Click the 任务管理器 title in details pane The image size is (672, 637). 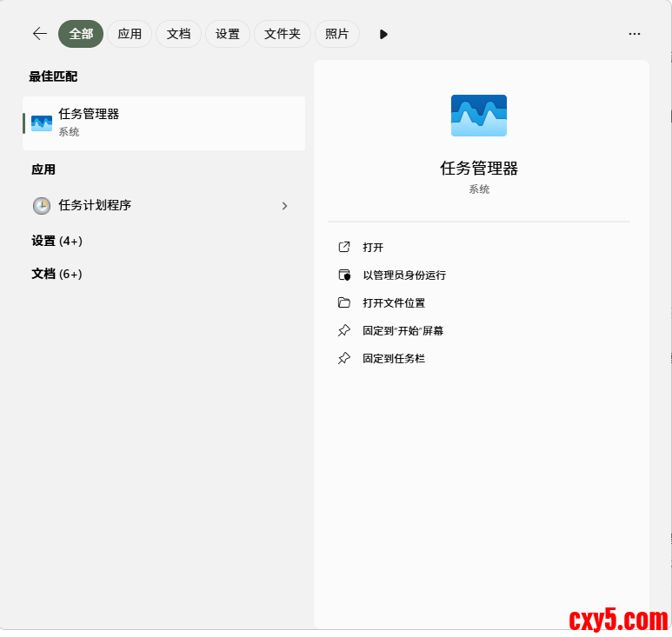coord(479,169)
